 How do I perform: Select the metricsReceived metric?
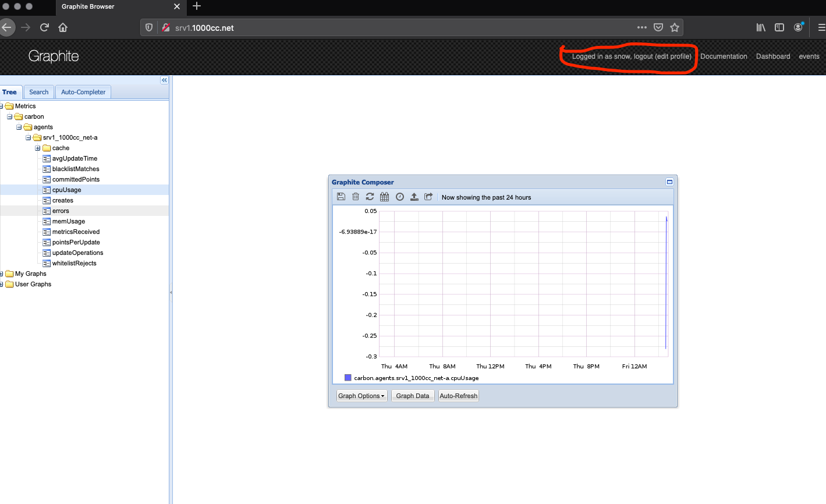point(76,232)
